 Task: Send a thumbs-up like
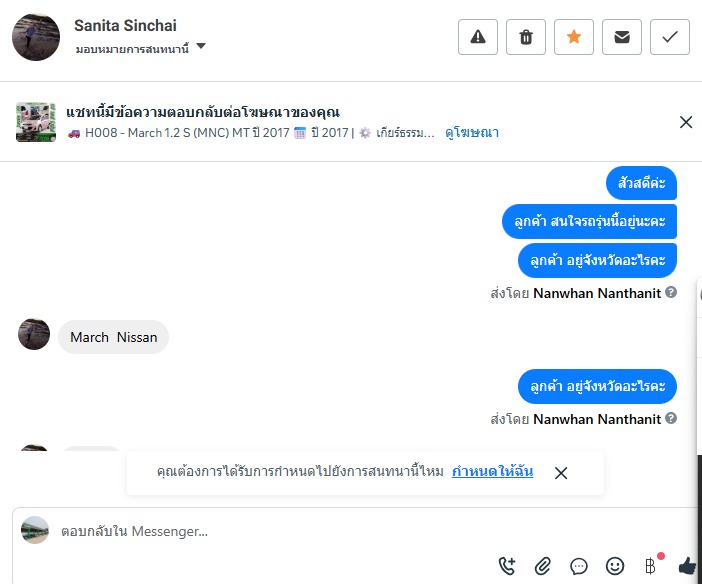(x=687, y=566)
